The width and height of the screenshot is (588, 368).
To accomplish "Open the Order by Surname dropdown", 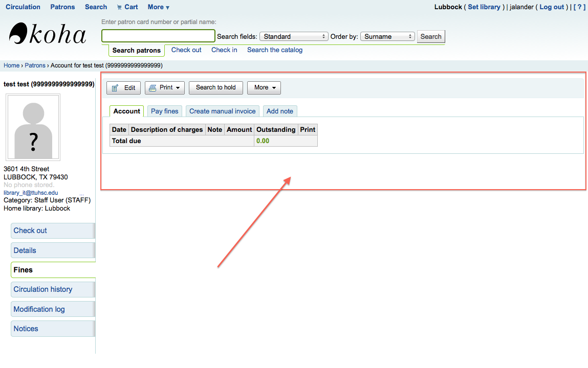I will point(387,37).
